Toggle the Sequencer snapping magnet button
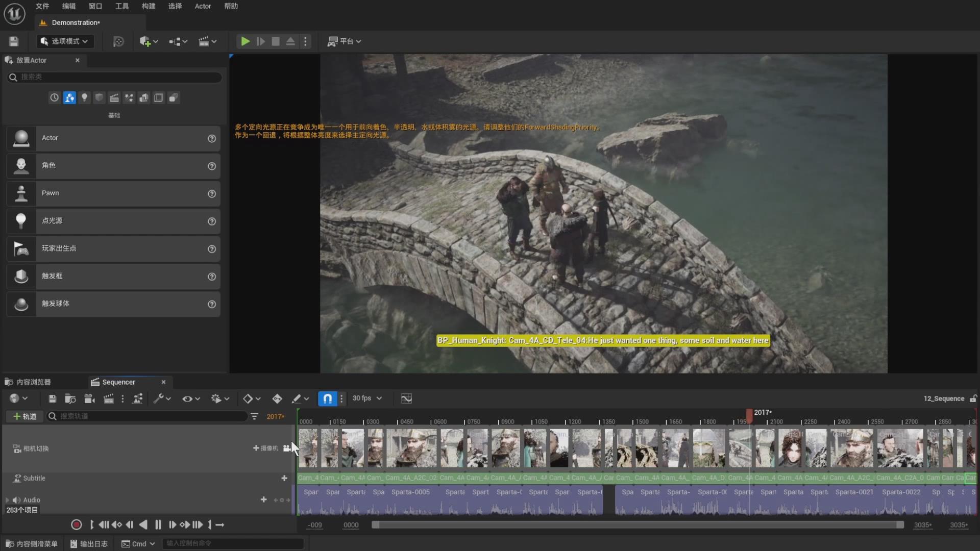This screenshot has width=980, height=551. [x=328, y=398]
